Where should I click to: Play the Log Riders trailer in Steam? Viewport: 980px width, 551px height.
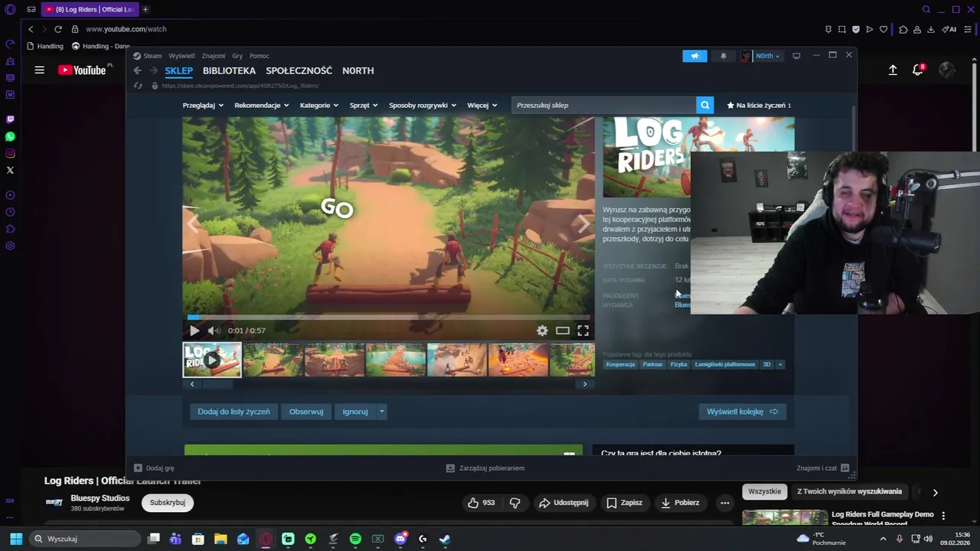[x=194, y=331]
